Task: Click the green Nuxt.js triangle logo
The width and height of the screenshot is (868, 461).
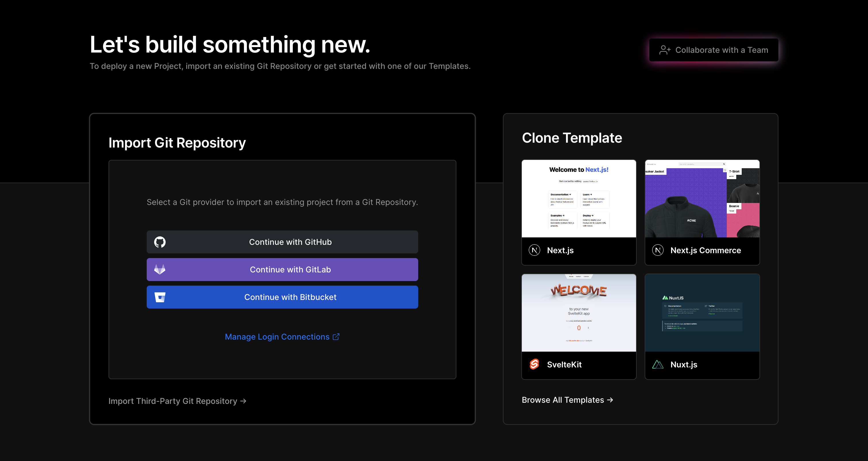Action: coord(658,364)
